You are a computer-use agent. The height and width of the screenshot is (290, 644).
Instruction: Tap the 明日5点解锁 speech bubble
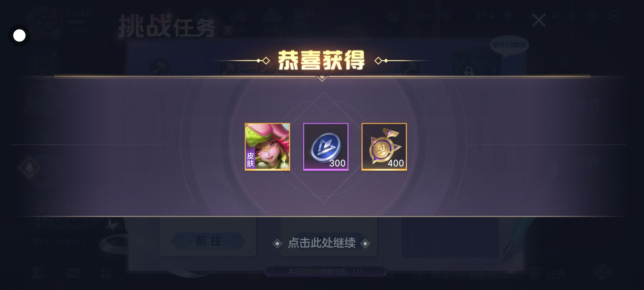[509, 45]
